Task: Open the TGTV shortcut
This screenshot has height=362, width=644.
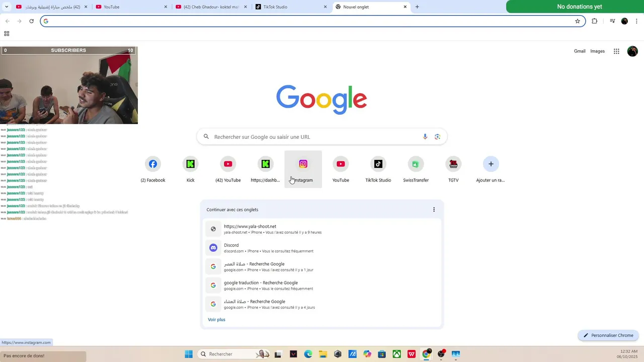Action: click(x=453, y=169)
